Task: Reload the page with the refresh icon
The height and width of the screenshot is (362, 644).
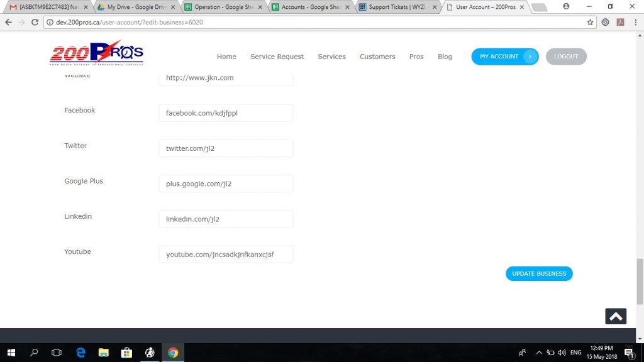Action: pos(35,22)
